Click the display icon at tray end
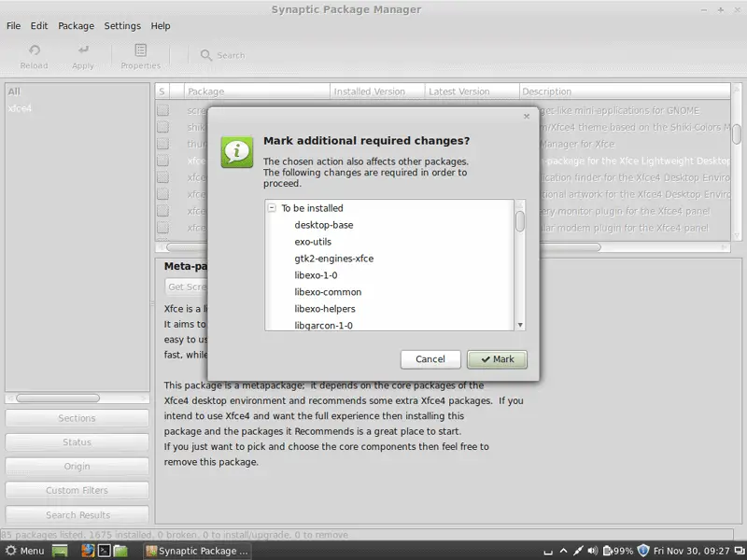This screenshot has width=747, height=560. point(740,551)
